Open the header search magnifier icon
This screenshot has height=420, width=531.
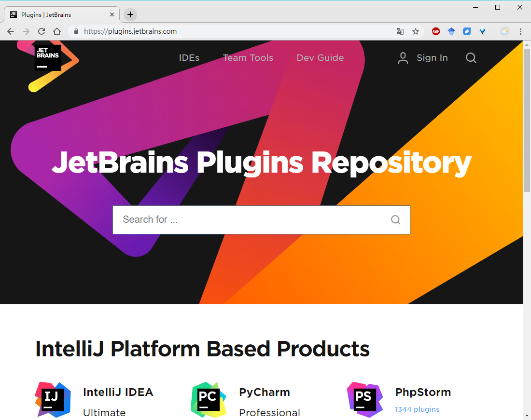(x=471, y=58)
